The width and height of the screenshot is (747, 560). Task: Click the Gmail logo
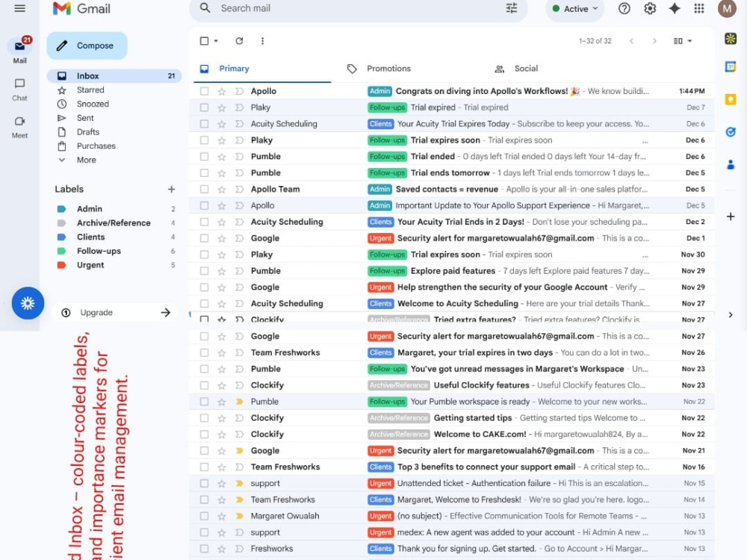coord(81,8)
